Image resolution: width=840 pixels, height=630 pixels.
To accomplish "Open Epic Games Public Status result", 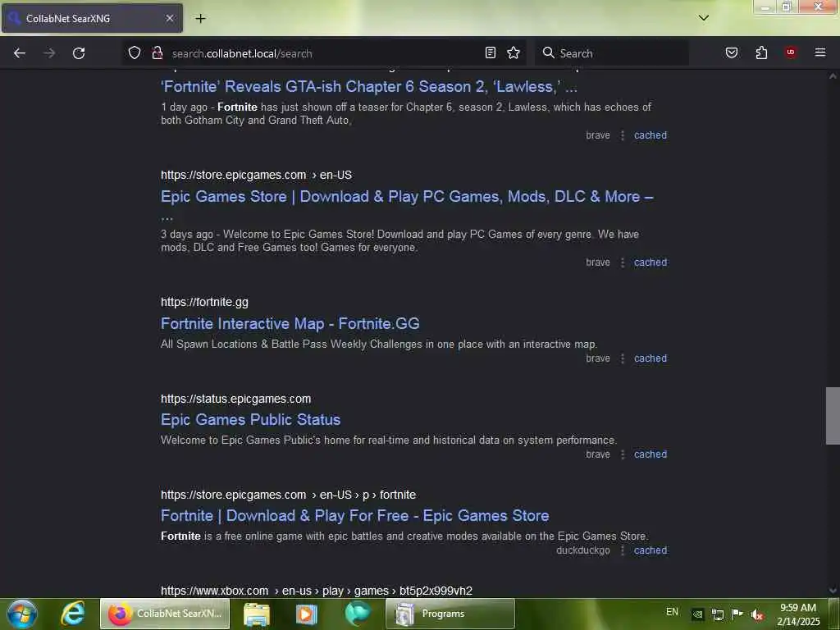I will tap(250, 419).
